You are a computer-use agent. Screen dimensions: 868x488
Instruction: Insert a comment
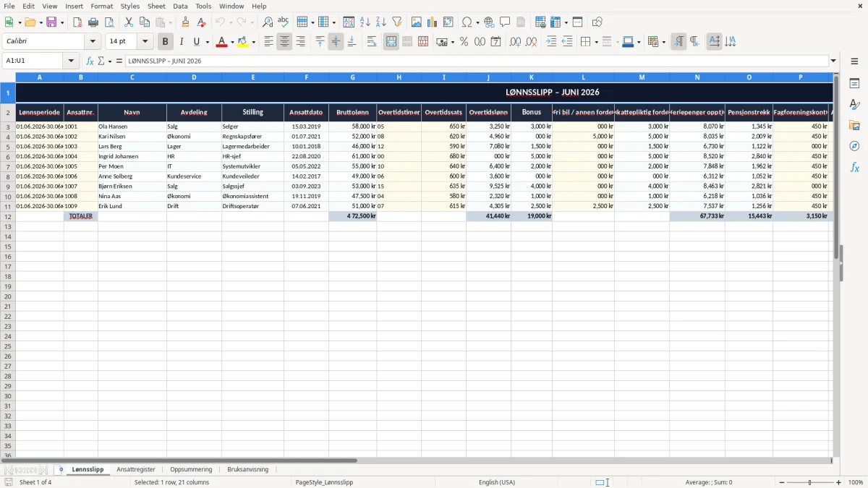505,22
